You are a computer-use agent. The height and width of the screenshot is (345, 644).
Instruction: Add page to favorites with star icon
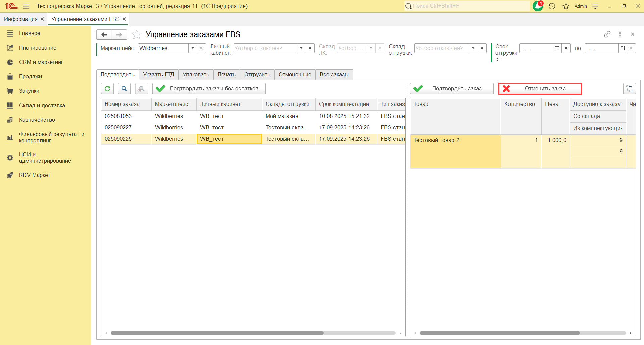pos(137,34)
